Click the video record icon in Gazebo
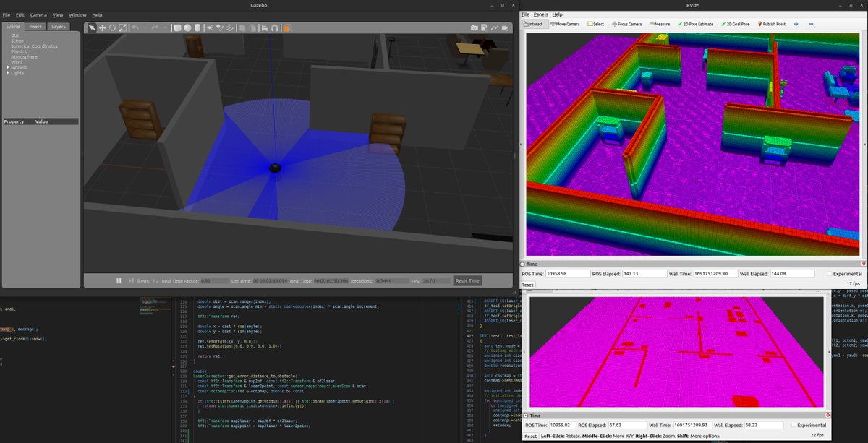 coord(505,27)
